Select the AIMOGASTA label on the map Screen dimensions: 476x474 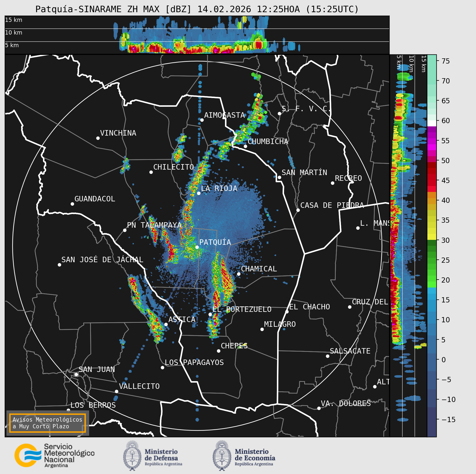coord(224,115)
